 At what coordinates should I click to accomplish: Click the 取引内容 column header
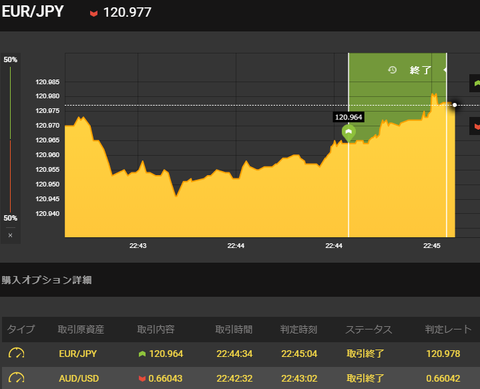156,329
